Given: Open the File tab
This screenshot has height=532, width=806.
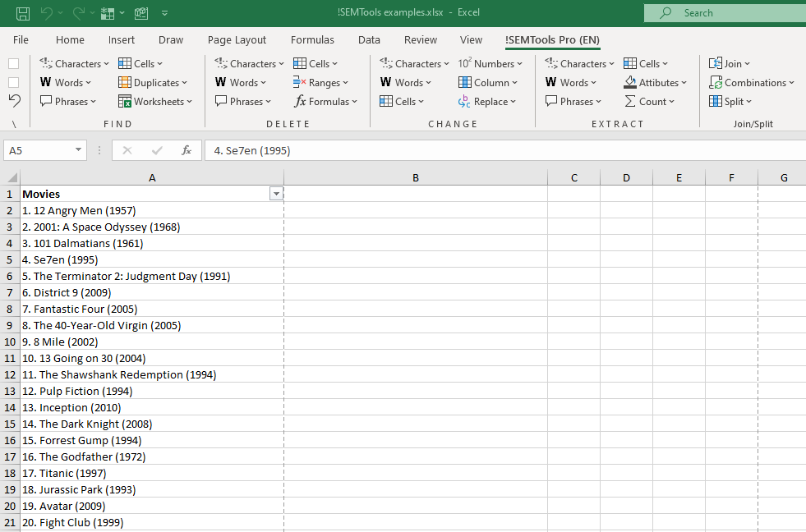Looking at the screenshot, I should click(21, 40).
